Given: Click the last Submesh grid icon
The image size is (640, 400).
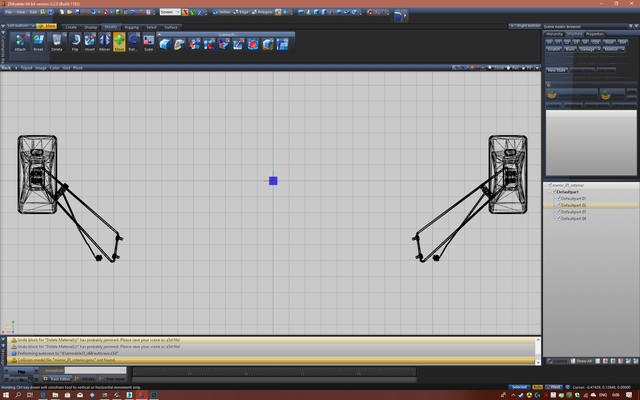Looking at the screenshot, I should coord(282,44).
